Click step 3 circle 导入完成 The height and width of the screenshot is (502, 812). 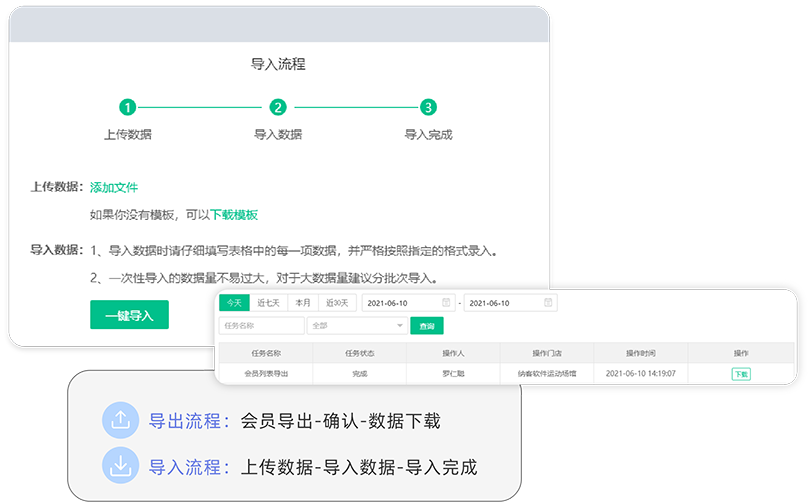point(428,107)
